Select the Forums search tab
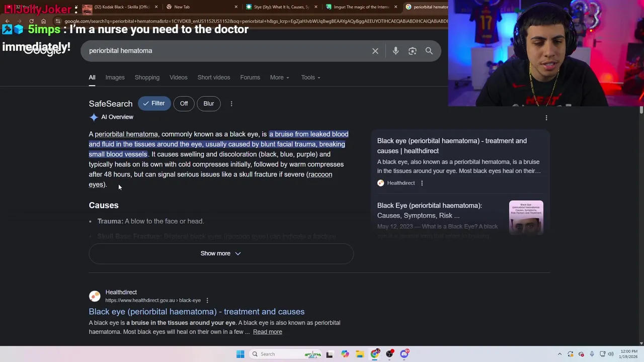The image size is (644, 362). click(250, 77)
